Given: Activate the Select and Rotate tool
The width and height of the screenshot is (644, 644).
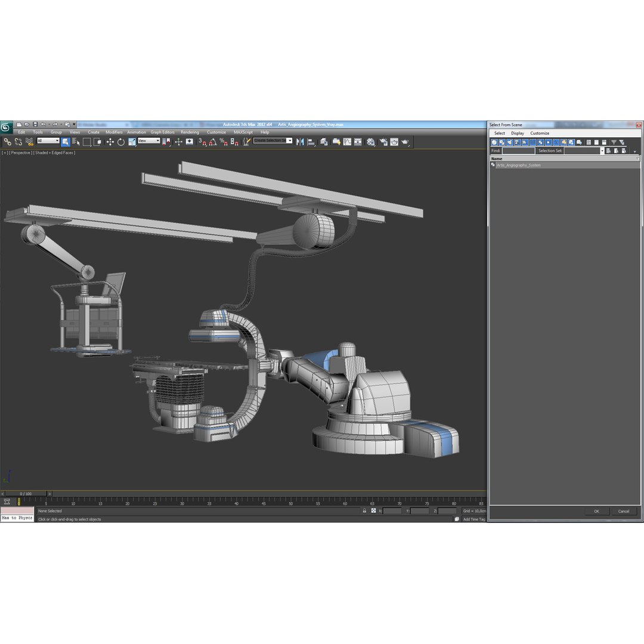Looking at the screenshot, I should tap(120, 142).
